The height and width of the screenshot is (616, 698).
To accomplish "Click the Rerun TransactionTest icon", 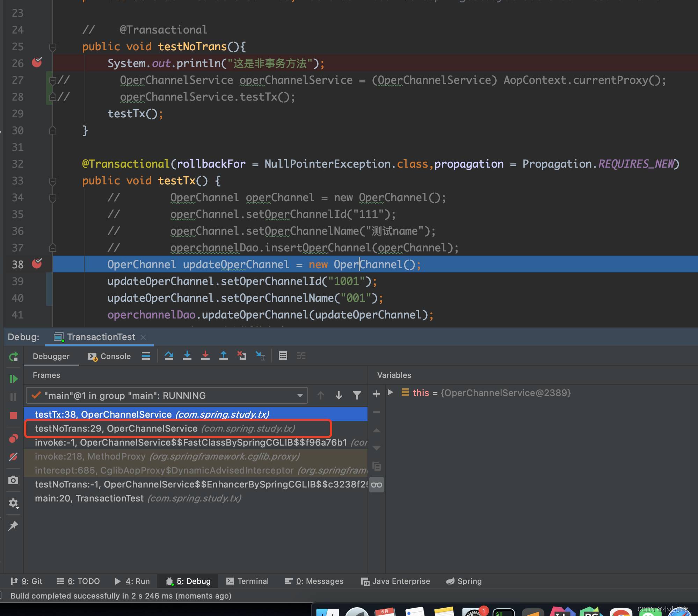I will tap(13, 357).
